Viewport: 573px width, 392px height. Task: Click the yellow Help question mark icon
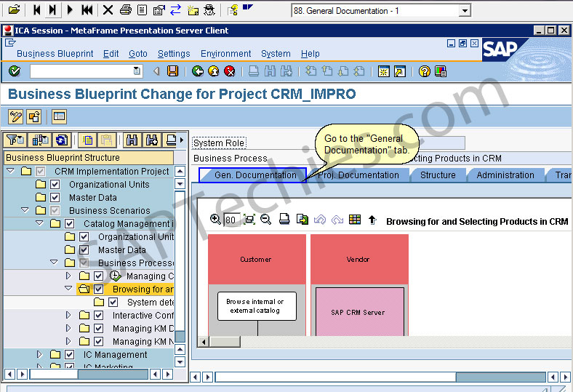click(x=424, y=71)
